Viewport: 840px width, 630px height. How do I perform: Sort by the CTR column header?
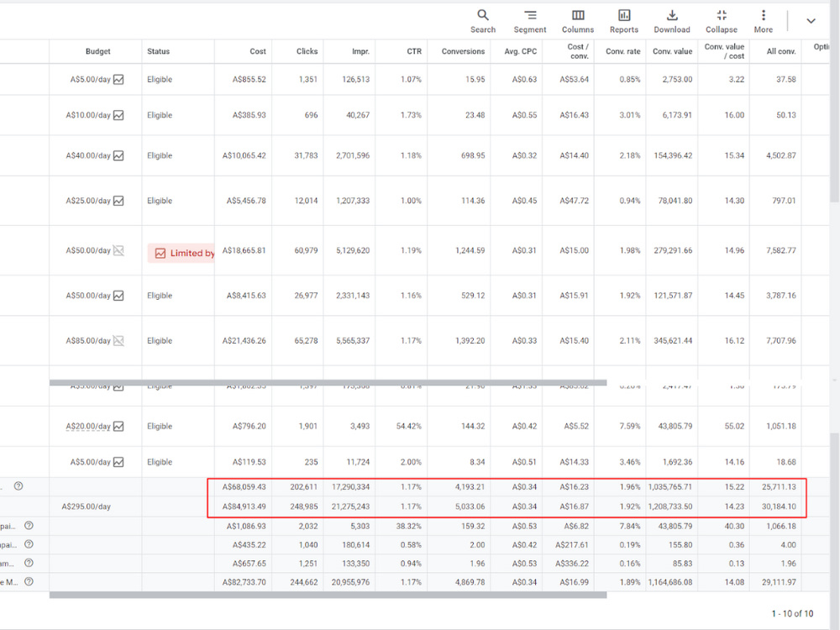(x=414, y=51)
